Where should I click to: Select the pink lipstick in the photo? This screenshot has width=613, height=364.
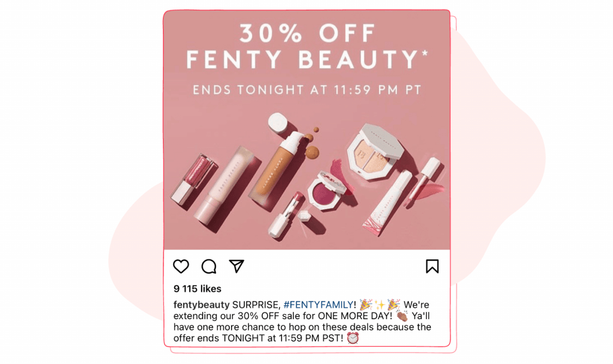(x=284, y=215)
